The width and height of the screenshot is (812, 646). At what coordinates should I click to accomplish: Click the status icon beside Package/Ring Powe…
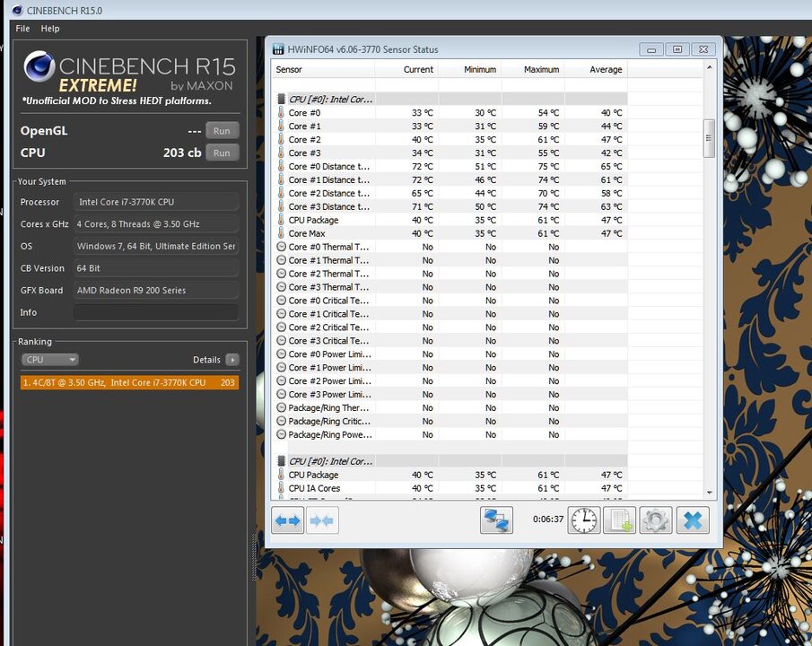[281, 434]
